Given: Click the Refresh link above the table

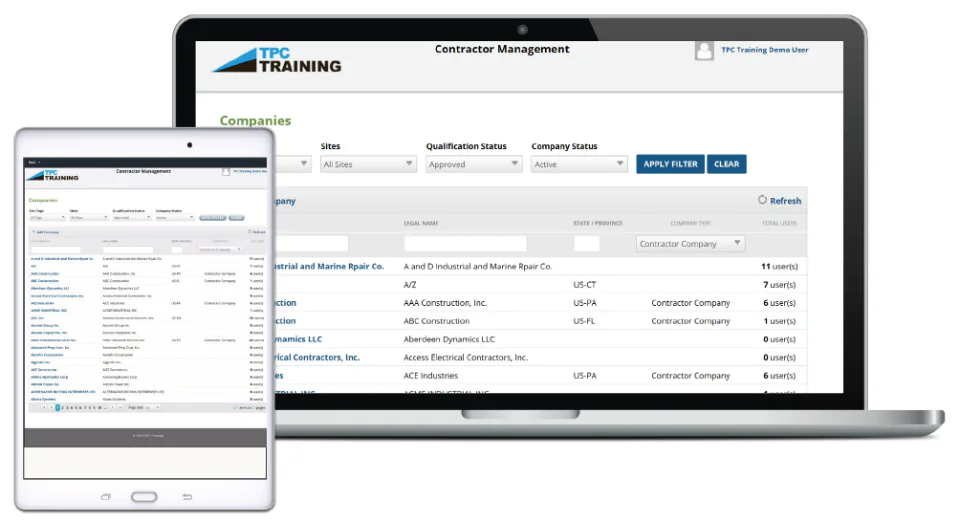Looking at the screenshot, I should click(785, 201).
